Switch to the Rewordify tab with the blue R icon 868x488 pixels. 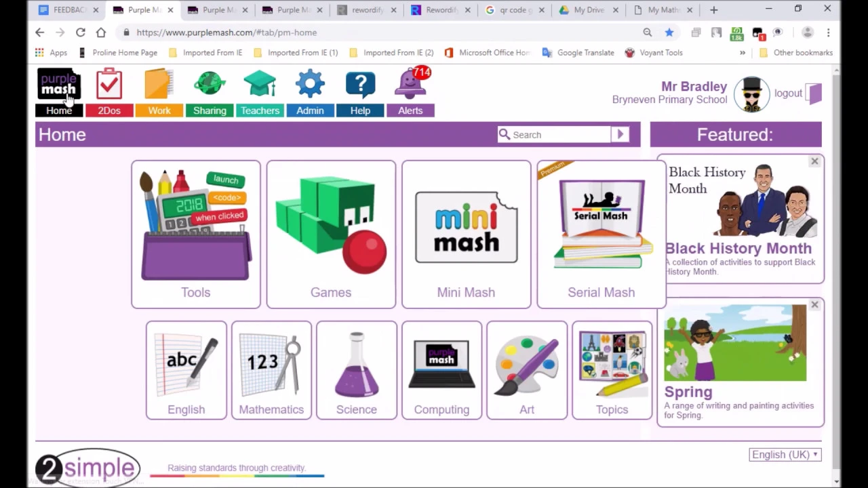click(x=441, y=10)
